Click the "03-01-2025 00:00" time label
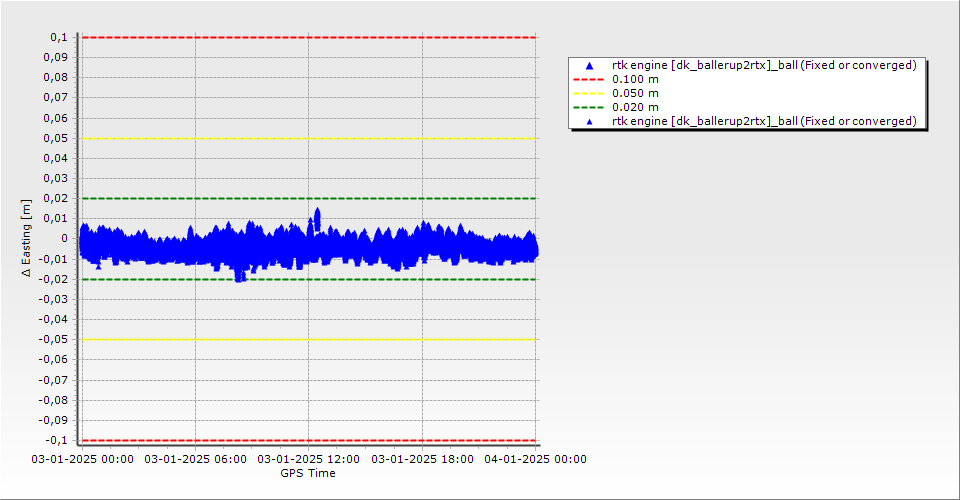Image resolution: width=960 pixels, height=500 pixels. pos(83,459)
